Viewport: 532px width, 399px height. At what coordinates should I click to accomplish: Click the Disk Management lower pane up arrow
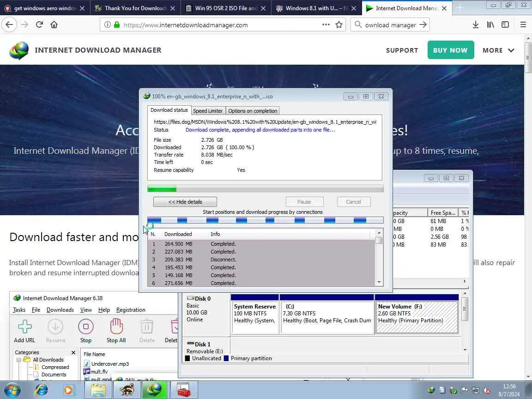[465, 294]
